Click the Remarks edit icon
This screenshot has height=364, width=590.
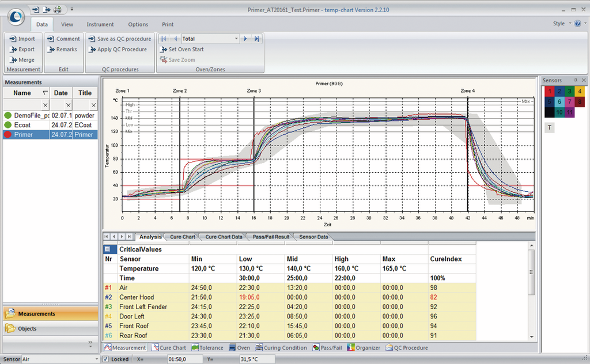click(51, 50)
